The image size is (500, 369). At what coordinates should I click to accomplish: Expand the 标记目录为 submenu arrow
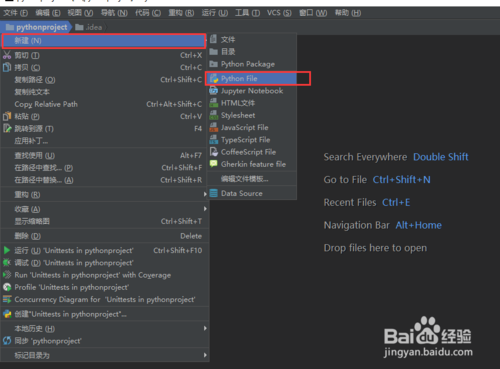[205, 355]
